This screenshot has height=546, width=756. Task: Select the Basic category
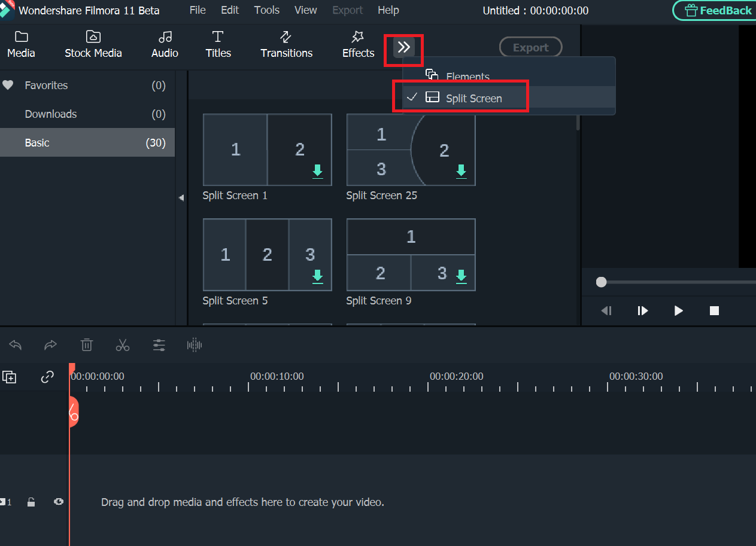(87, 142)
